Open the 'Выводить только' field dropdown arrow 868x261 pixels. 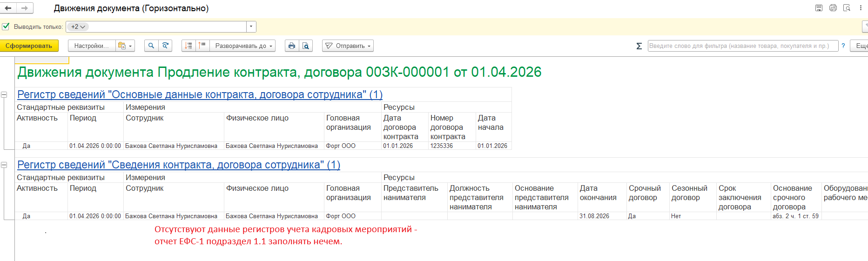[251, 27]
